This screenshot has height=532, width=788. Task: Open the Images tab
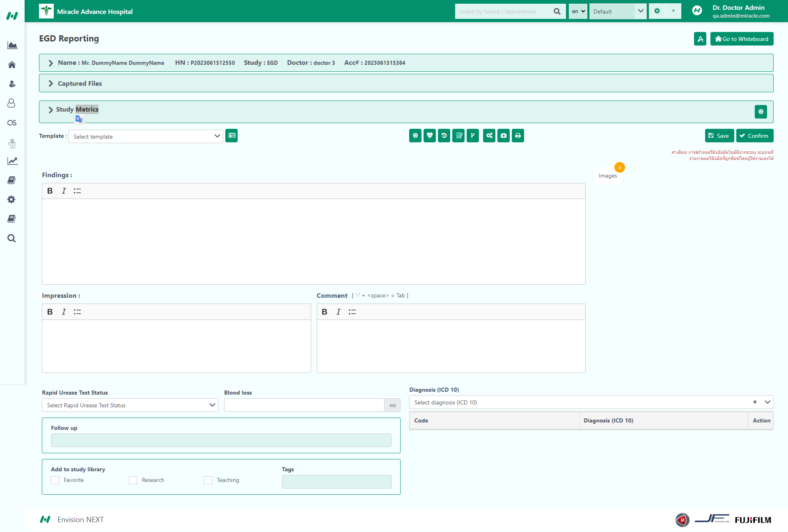[607, 176]
